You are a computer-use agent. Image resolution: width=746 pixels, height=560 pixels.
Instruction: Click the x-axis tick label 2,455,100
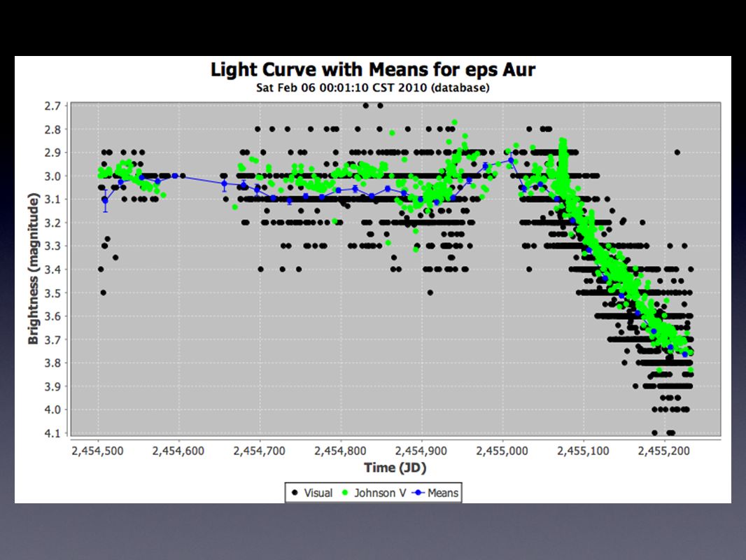[x=583, y=451]
